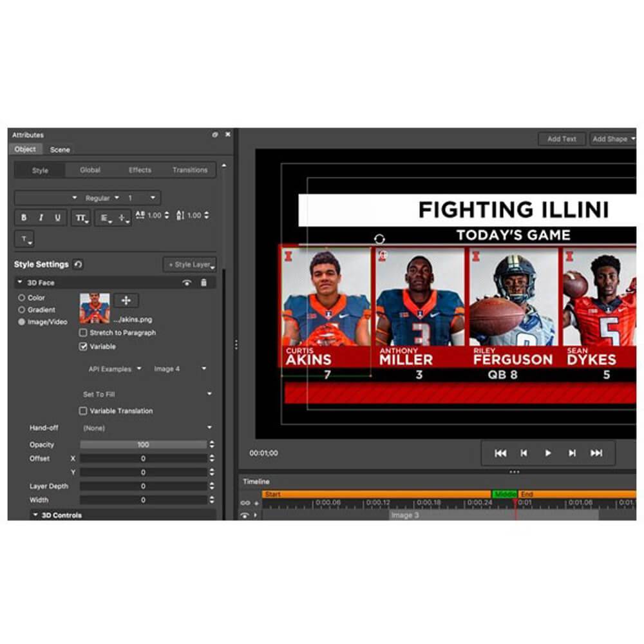Expand the Image 3 timeline track

256,515
